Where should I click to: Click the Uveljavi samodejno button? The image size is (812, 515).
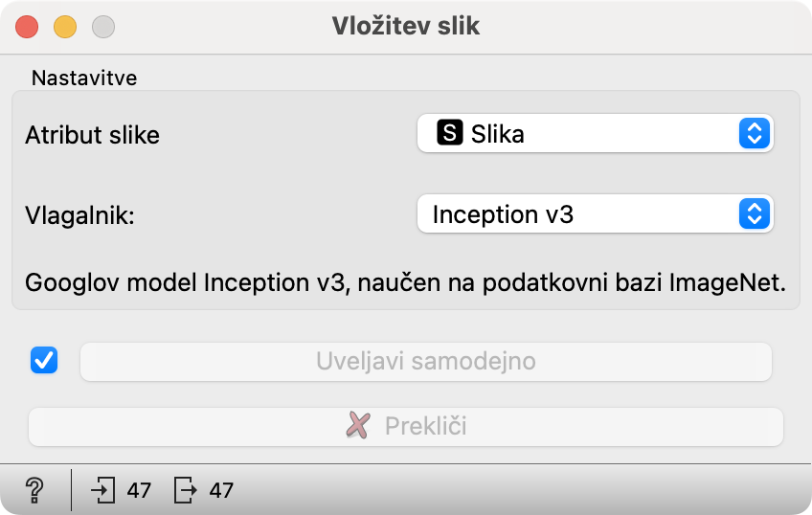(x=426, y=361)
